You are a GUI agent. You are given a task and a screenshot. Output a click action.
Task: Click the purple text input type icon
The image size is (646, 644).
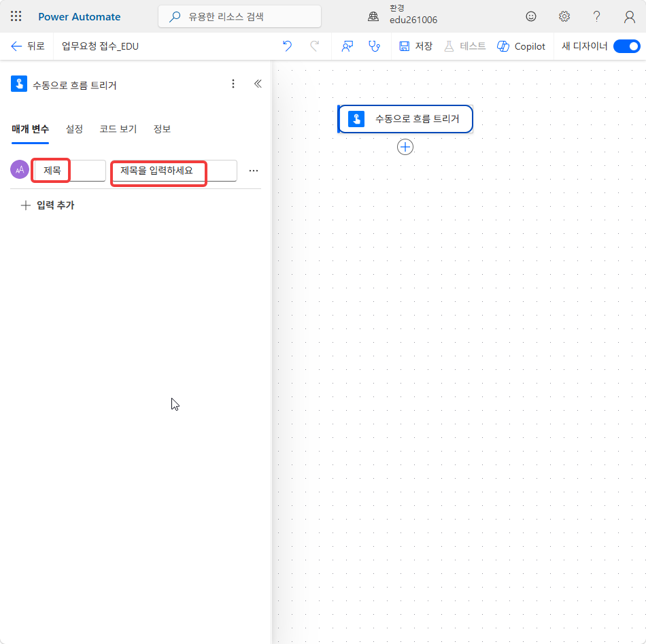pos(20,170)
